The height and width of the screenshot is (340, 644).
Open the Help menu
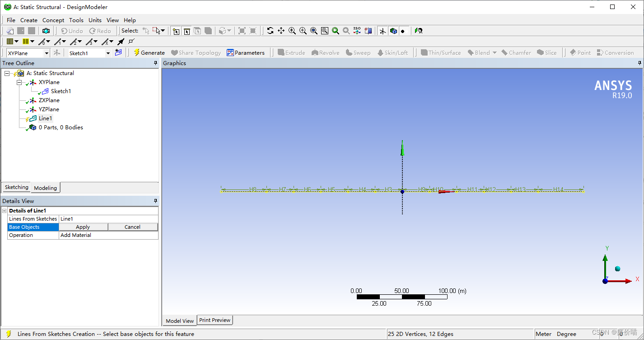point(130,20)
